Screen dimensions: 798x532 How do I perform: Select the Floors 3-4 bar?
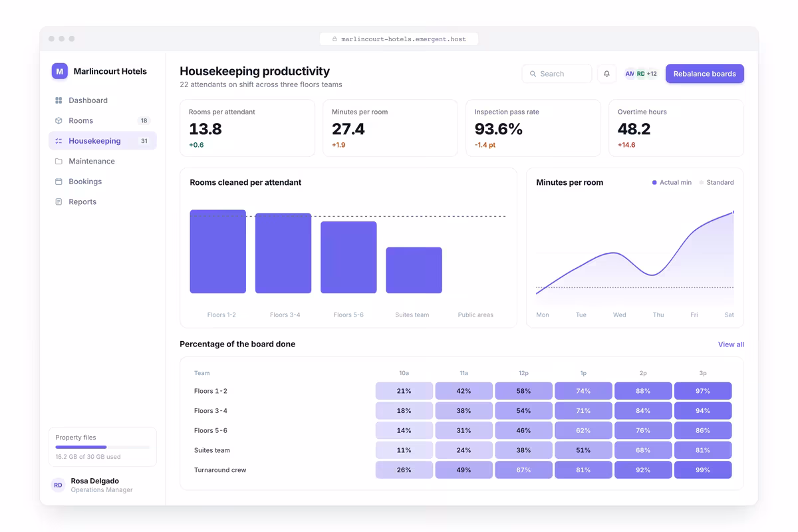click(x=283, y=253)
